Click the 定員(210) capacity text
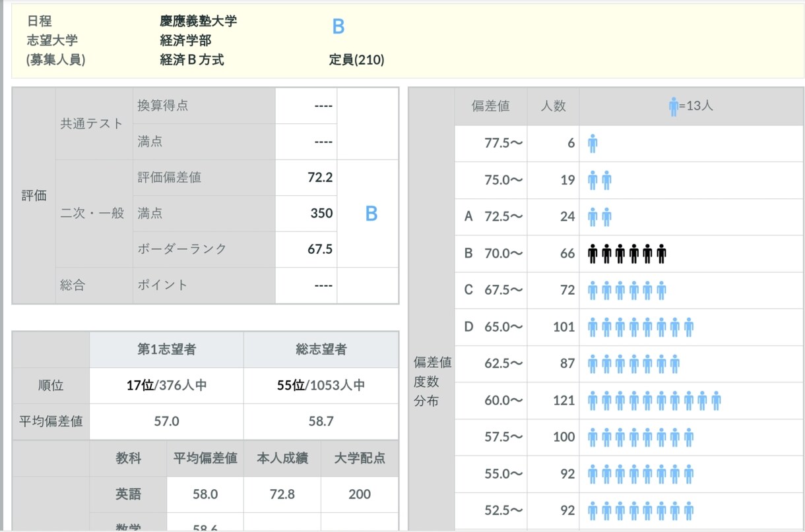Screen dimensions: 805x532 click(357, 60)
